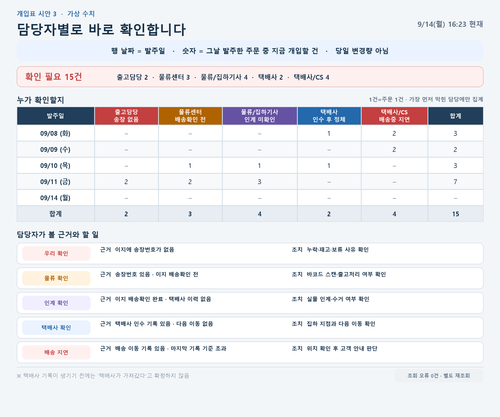500x417 pixels.
Task: Click the '09/10 (목)' date row label
Action: click(55, 165)
